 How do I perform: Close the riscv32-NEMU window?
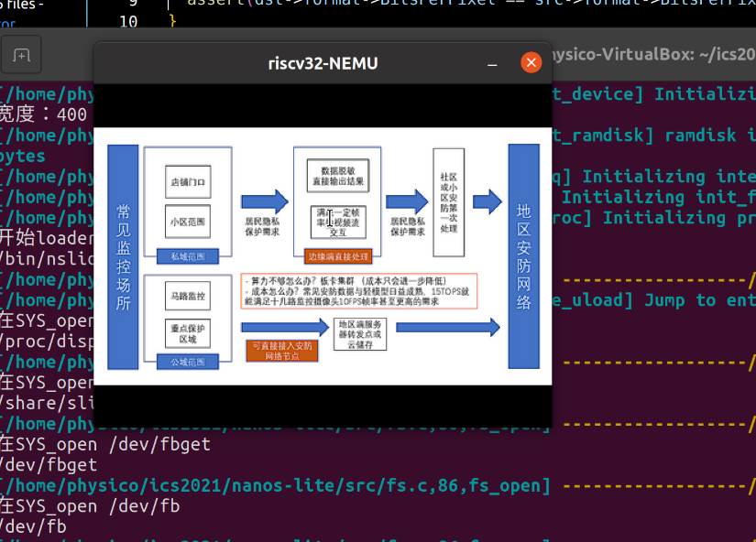click(x=531, y=62)
